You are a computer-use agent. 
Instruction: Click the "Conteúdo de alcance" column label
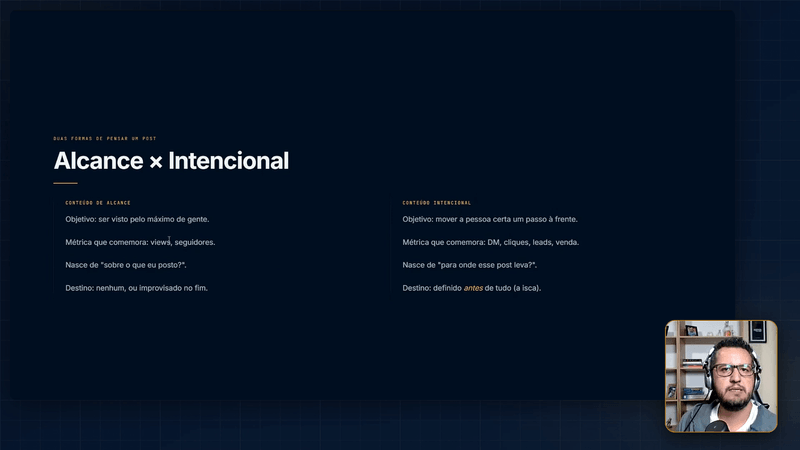click(x=98, y=203)
